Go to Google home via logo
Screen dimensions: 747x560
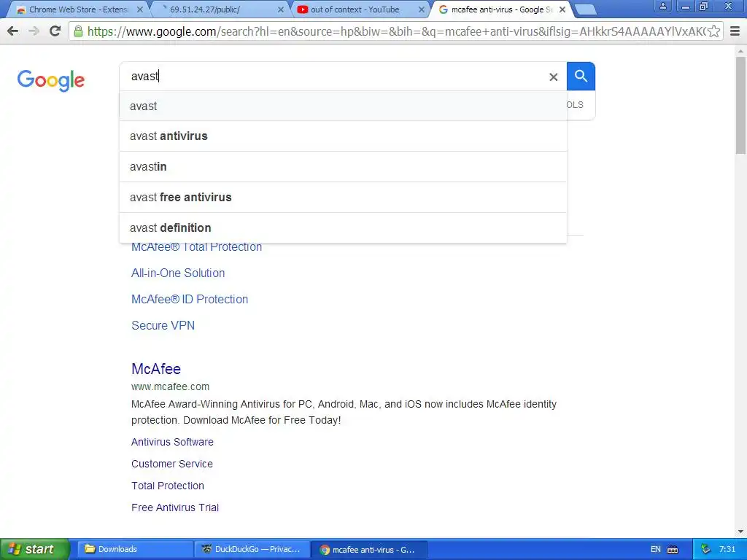(51, 80)
